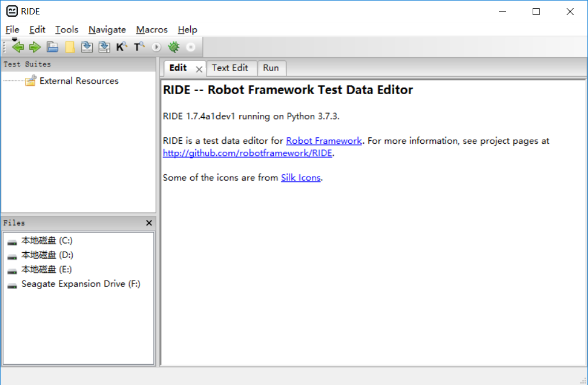
Task: Open the github.com/robotframework/RIDE link
Action: point(247,153)
